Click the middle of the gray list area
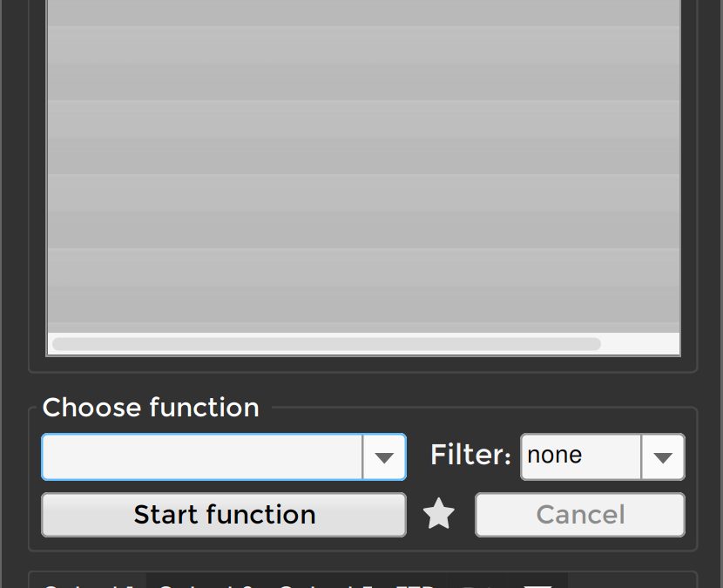The width and height of the screenshot is (723, 588). [363, 166]
